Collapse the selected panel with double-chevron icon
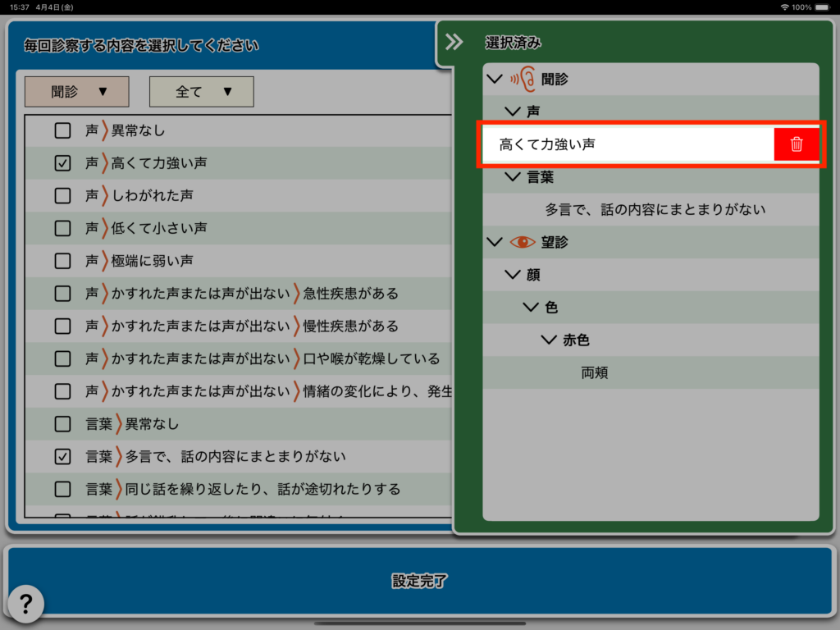The height and width of the screenshot is (630, 840). pos(454,43)
